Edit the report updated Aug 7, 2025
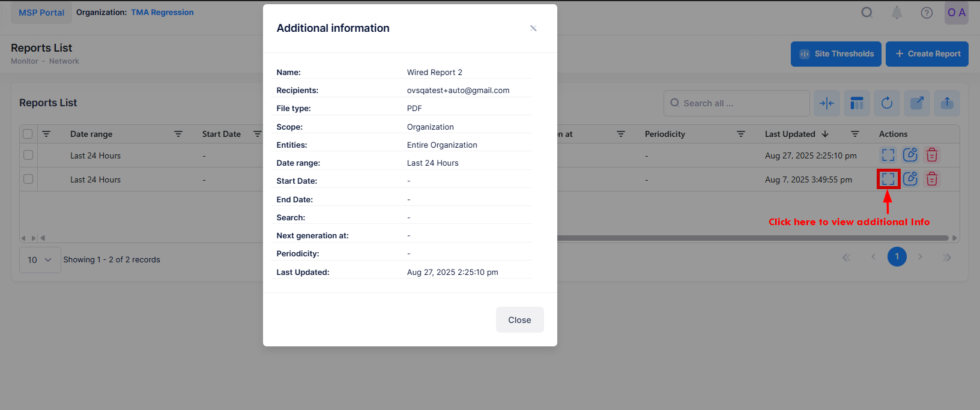 tap(910, 179)
